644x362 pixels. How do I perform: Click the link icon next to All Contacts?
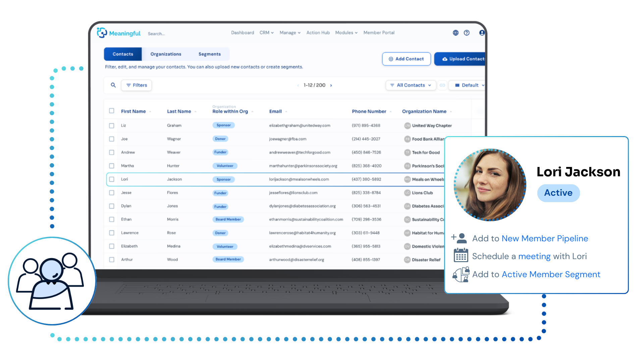442,85
